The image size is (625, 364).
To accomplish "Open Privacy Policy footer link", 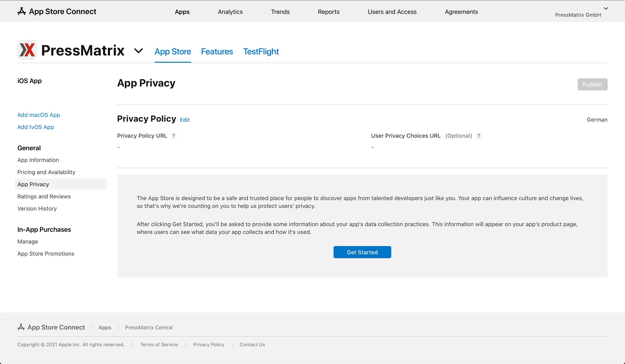I will [x=209, y=344].
